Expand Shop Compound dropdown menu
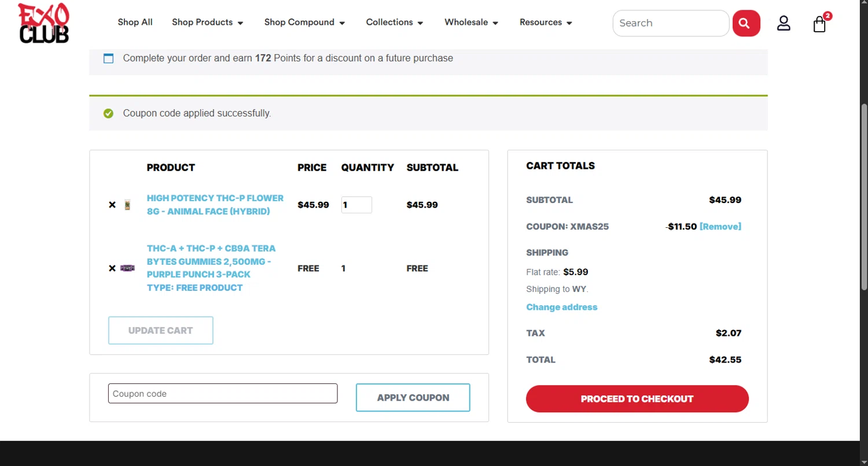The height and width of the screenshot is (466, 868). pyautogui.click(x=305, y=23)
